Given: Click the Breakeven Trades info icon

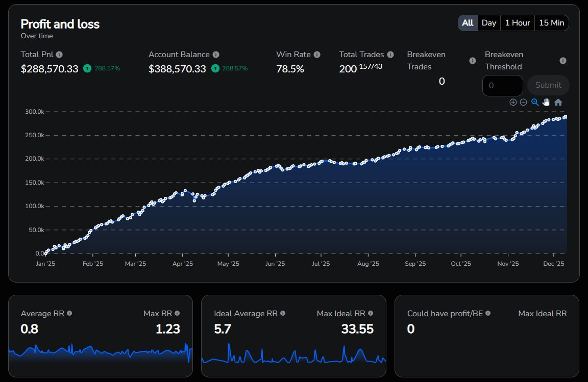Looking at the screenshot, I should click(473, 61).
